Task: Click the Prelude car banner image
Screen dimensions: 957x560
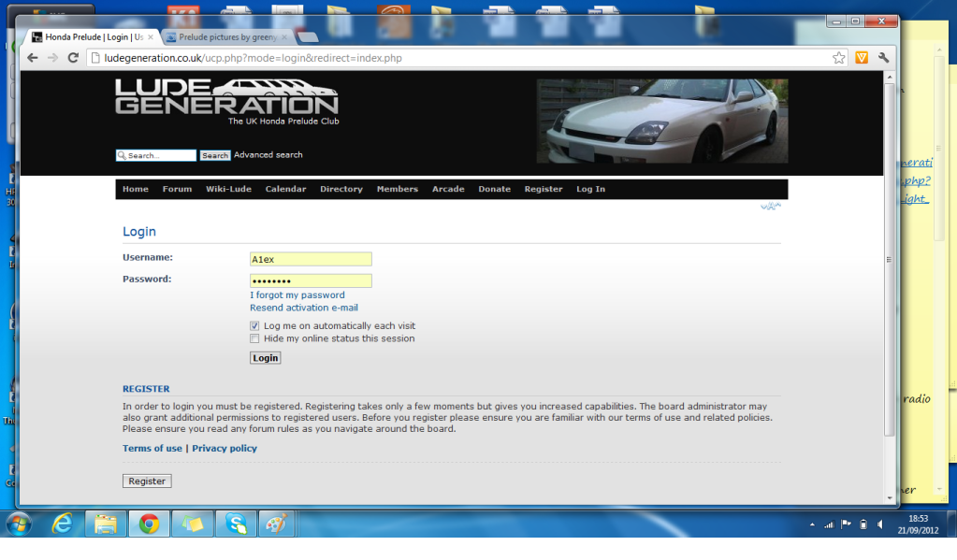Action: pyautogui.click(x=662, y=121)
